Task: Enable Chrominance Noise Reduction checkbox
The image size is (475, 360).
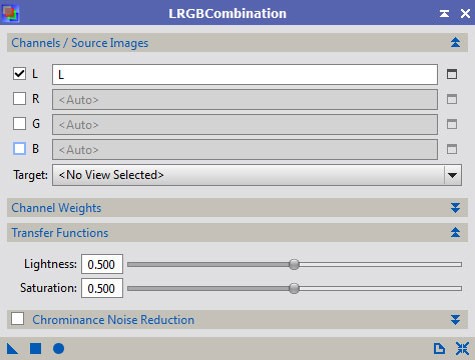Action: (x=17, y=318)
